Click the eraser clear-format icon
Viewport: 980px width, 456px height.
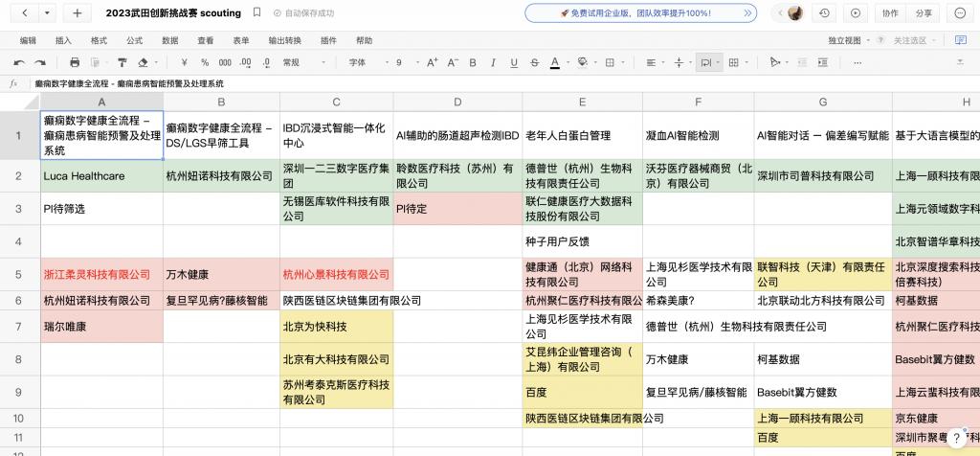point(143,62)
